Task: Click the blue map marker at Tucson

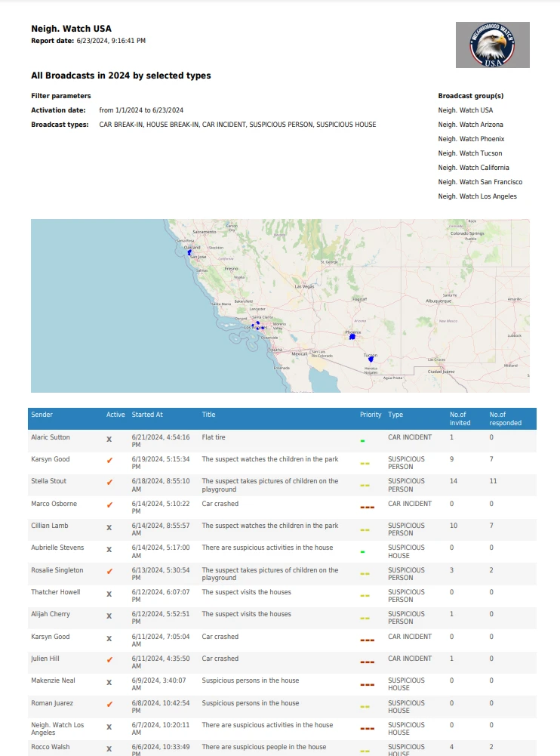Action: click(x=371, y=359)
